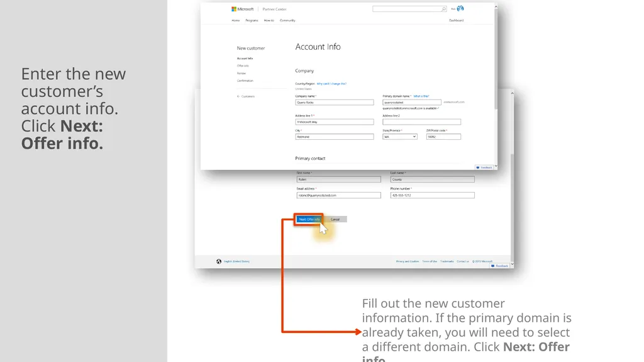Click the domain available confirmation message
The height and width of the screenshot is (362, 644).
(x=411, y=108)
